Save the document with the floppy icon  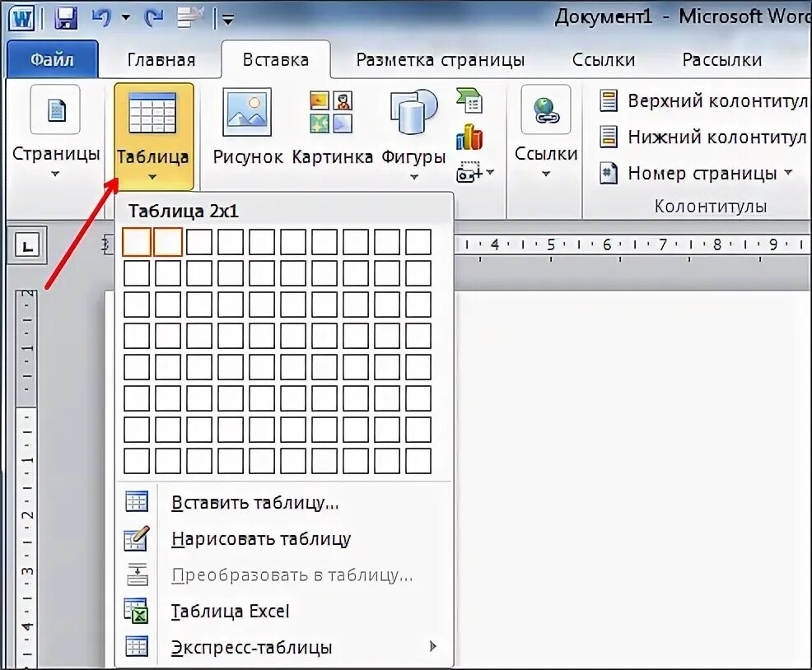65,18
